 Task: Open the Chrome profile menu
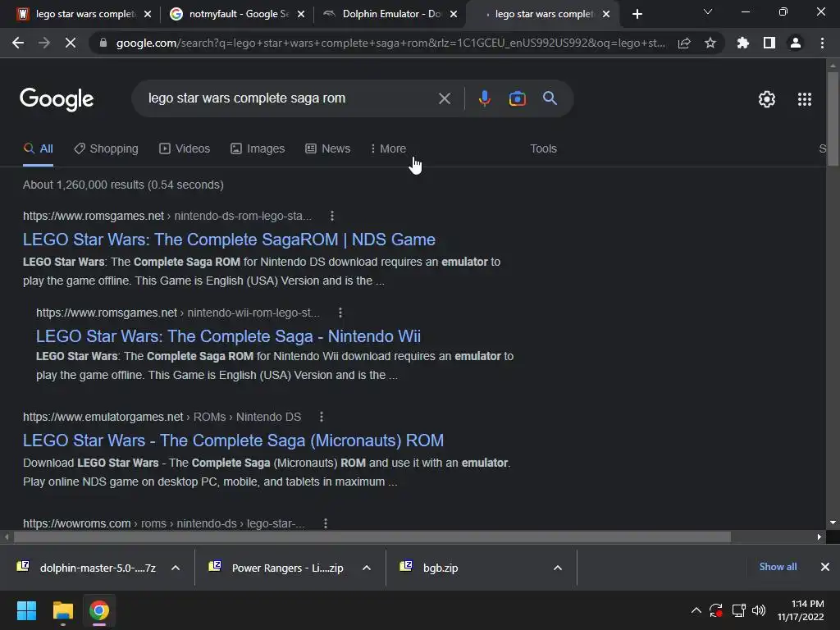tap(796, 43)
